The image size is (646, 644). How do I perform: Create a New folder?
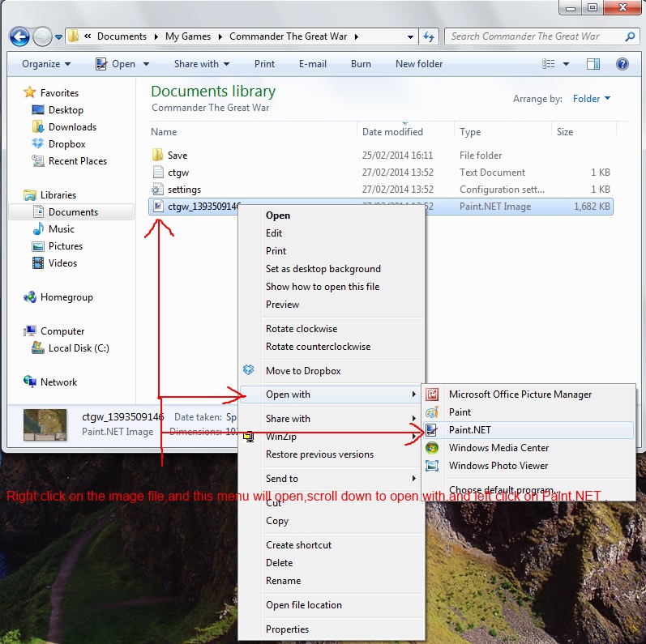point(419,64)
